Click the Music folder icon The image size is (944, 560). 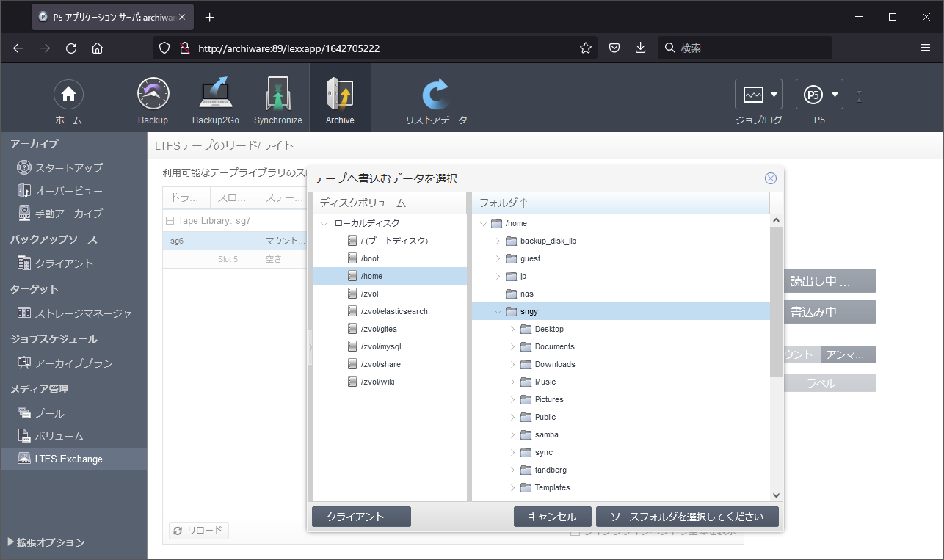click(526, 382)
